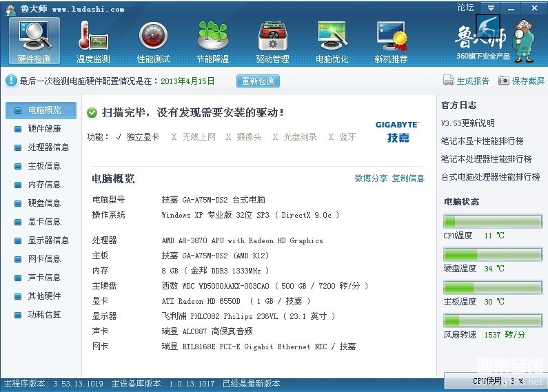548x392 pixels.
Task: Click the 重新检测 rescan button
Action: click(x=258, y=81)
